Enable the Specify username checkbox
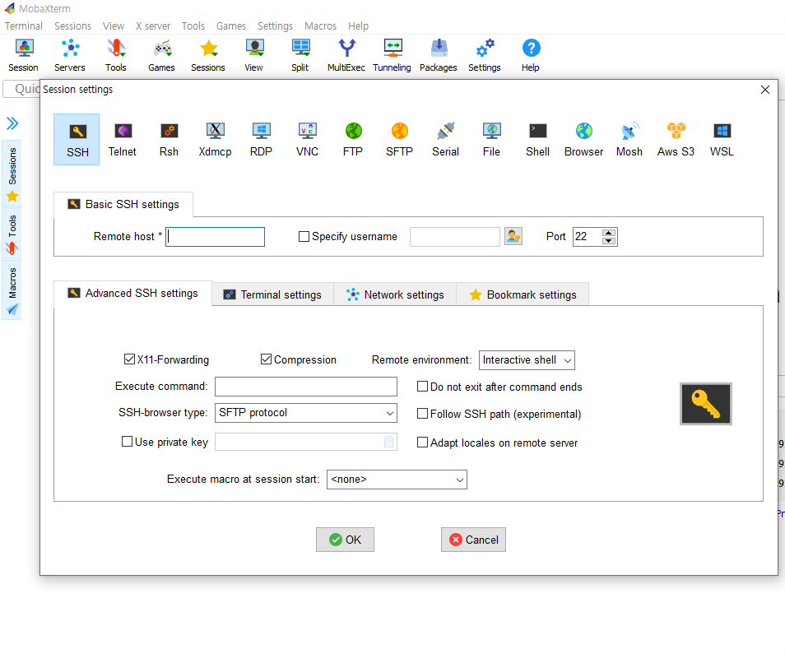 pyautogui.click(x=304, y=236)
